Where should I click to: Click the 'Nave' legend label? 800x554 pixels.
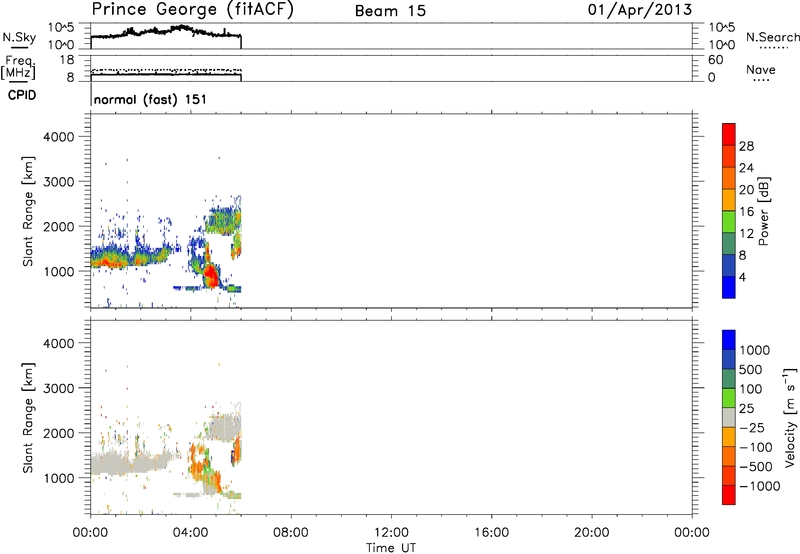(x=761, y=69)
